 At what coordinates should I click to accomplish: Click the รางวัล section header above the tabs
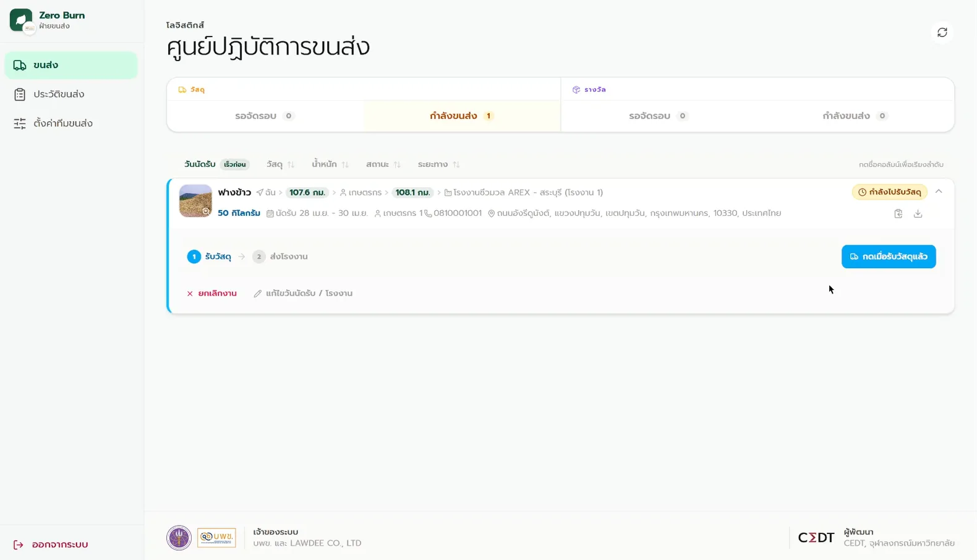(x=589, y=90)
